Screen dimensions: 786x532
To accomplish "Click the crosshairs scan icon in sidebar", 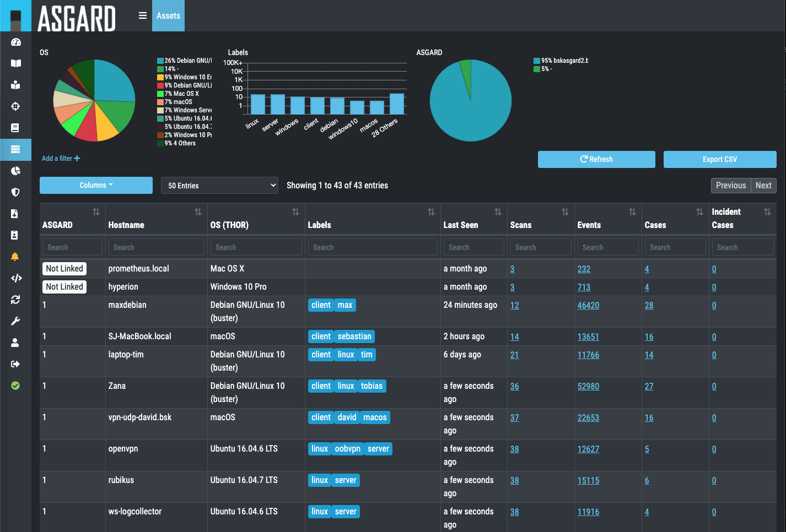I will click(x=15, y=106).
